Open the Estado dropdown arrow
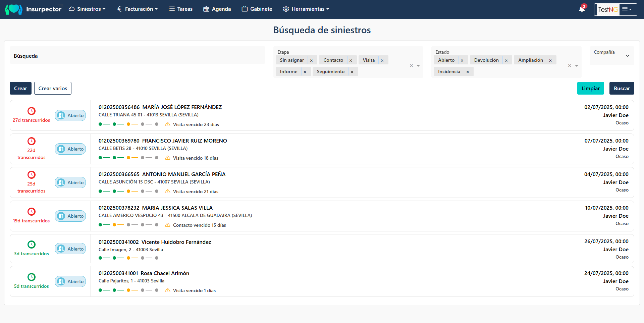This screenshot has height=323, width=644. click(x=577, y=66)
